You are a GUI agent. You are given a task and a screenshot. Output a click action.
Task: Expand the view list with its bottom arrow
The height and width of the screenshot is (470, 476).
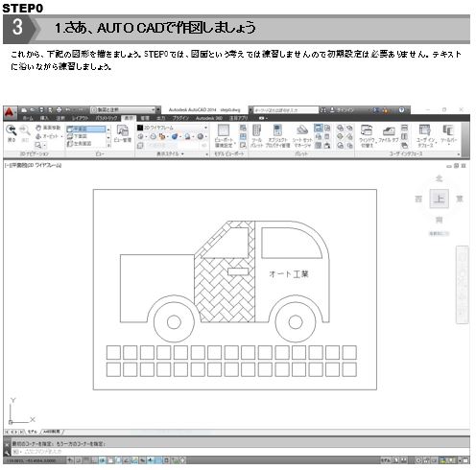108,146
